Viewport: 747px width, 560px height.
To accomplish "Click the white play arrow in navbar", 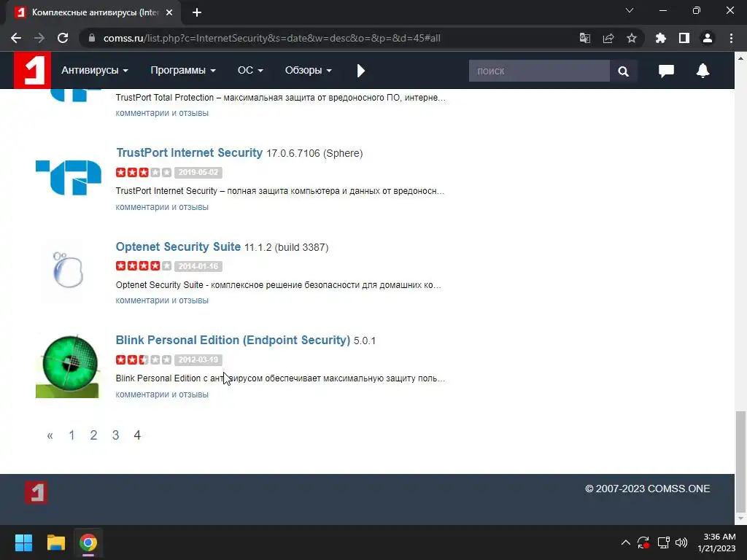I will 360,71.
